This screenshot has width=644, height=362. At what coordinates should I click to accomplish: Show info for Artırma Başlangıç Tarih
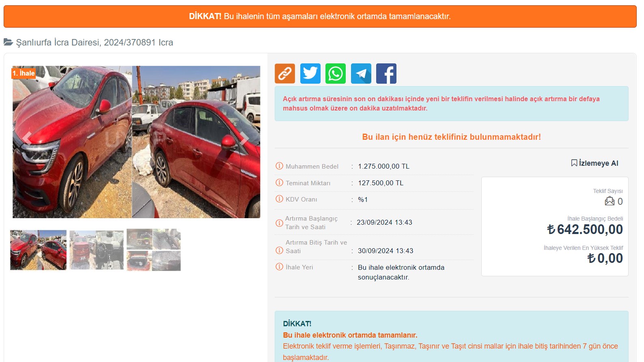[279, 223]
